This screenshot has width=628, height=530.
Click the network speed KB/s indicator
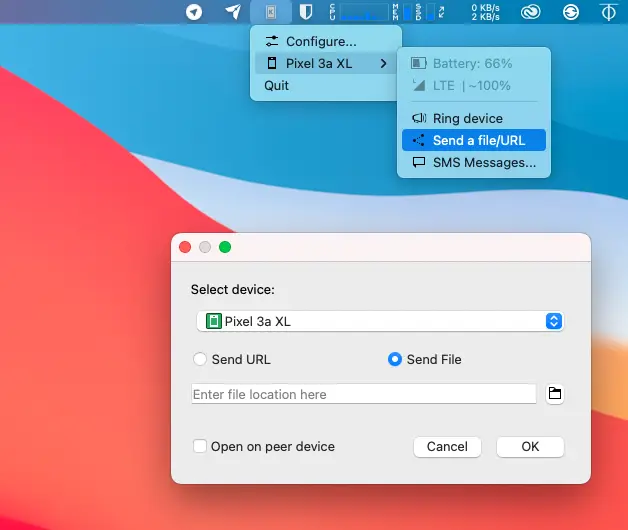point(485,12)
